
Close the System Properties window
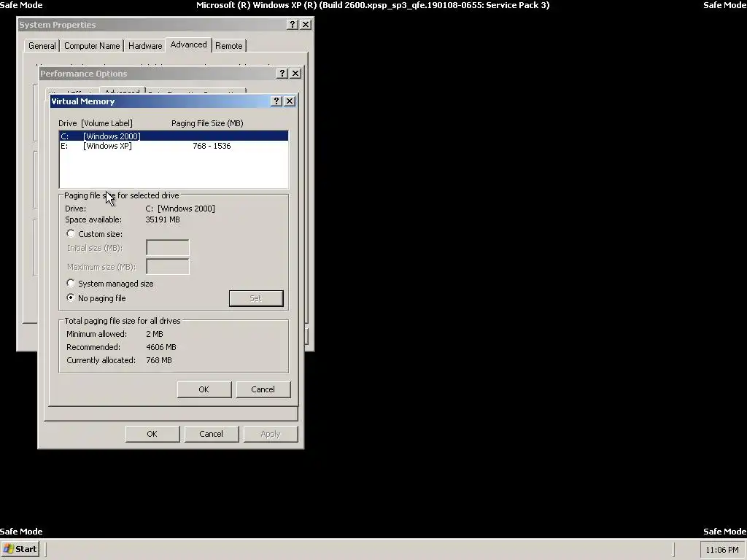306,24
